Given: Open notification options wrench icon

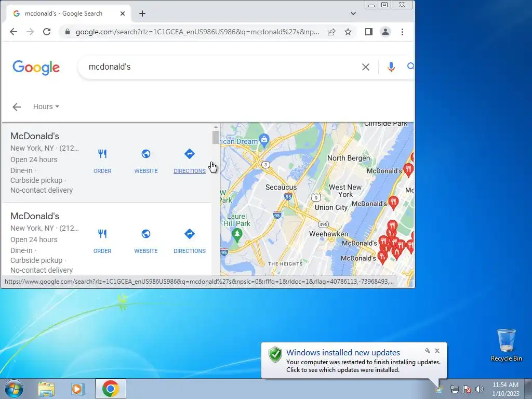Looking at the screenshot, I should (428, 351).
